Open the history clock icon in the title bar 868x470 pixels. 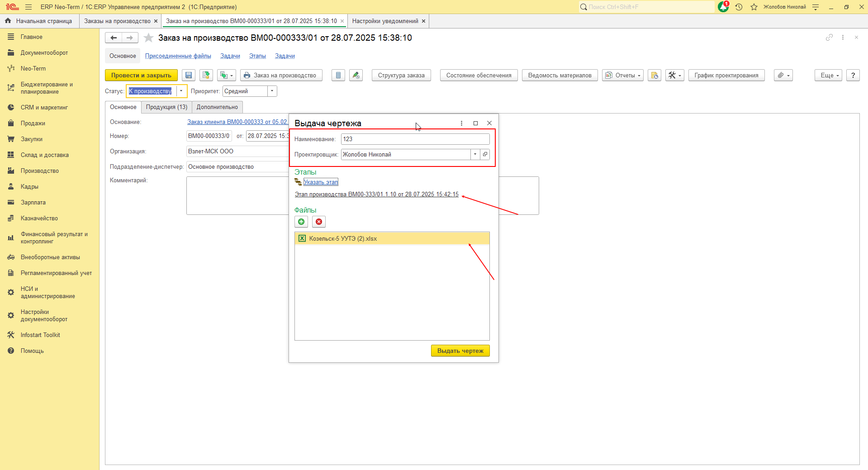click(739, 7)
